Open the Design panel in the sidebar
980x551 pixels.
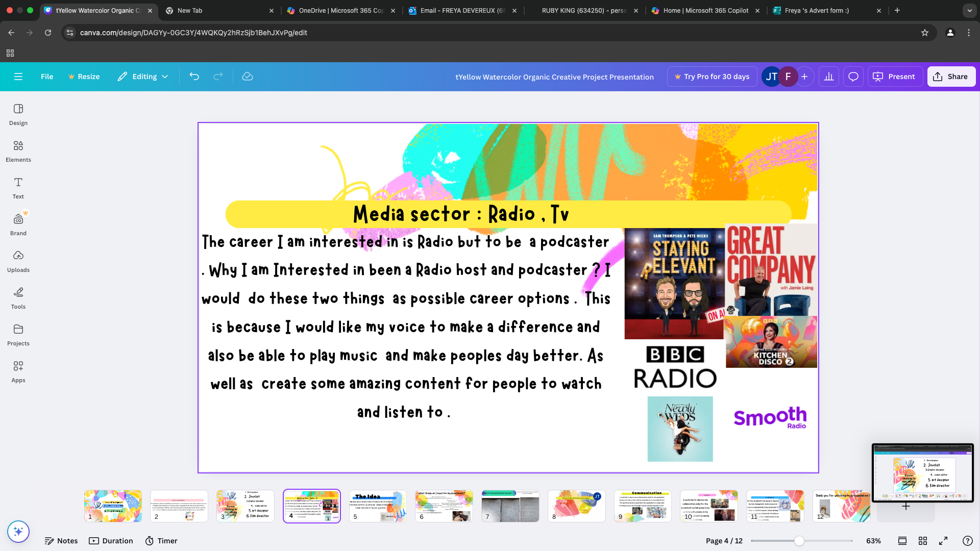coord(18,115)
